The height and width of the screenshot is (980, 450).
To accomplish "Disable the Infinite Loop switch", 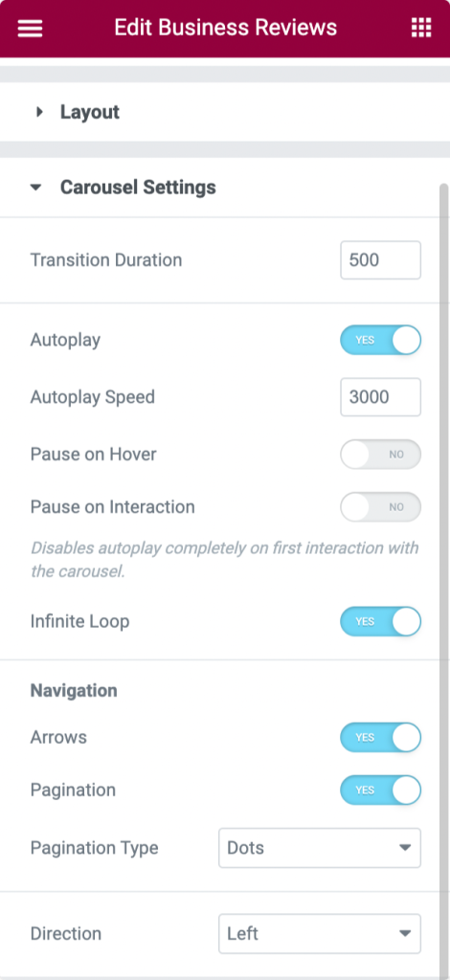I will [x=381, y=621].
